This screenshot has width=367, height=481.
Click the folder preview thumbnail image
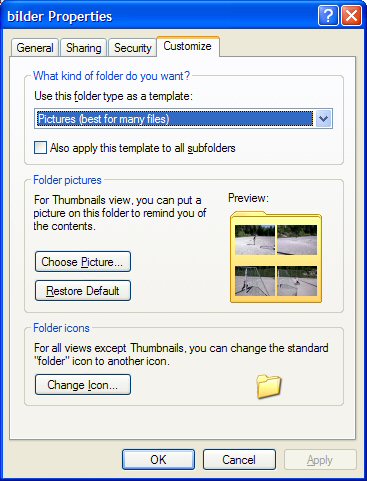[276, 257]
